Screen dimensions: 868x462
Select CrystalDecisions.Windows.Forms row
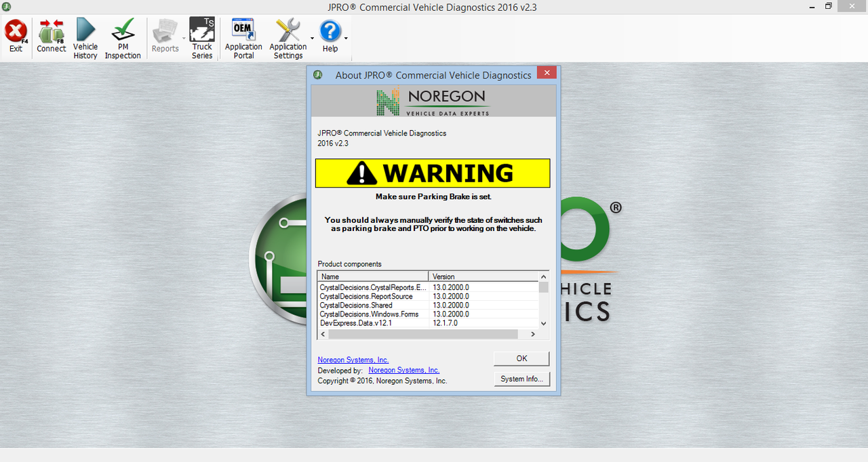(428, 314)
